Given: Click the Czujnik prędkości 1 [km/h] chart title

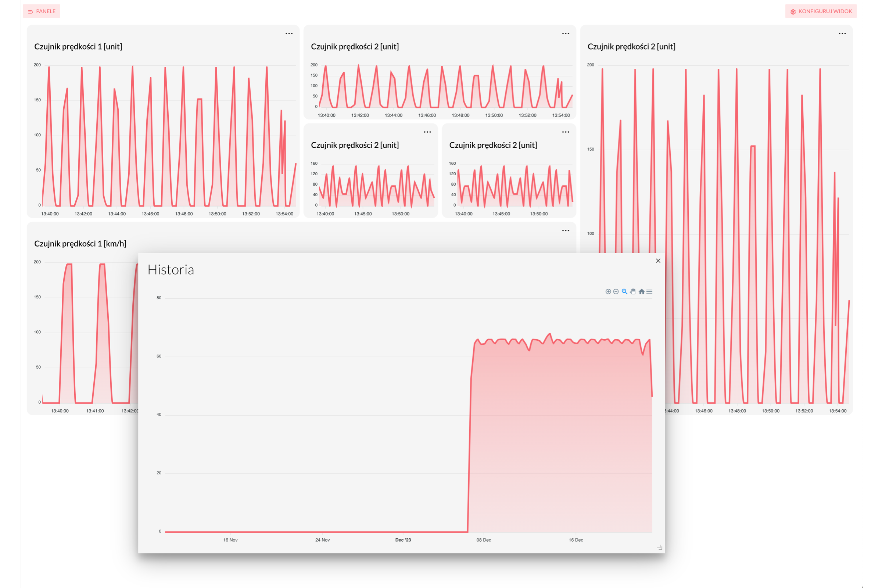Looking at the screenshot, I should pyautogui.click(x=80, y=244).
